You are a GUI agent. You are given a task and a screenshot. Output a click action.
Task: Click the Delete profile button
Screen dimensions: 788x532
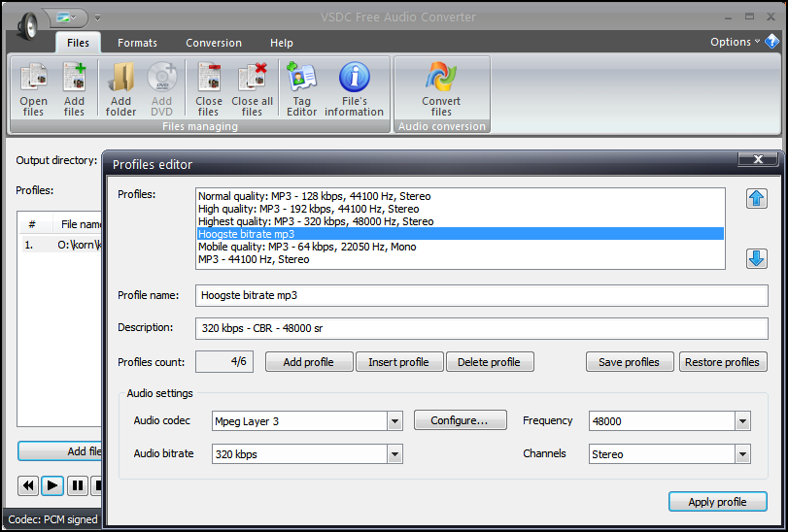pos(490,362)
